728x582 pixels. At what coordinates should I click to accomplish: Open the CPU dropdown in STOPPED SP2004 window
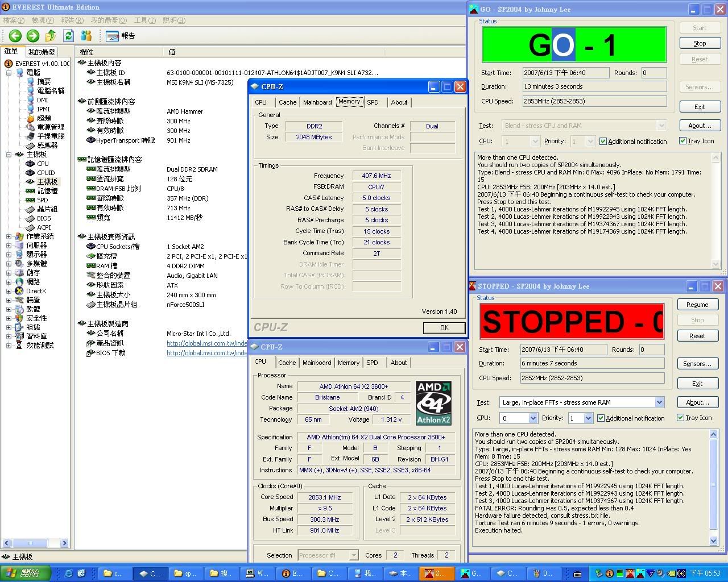point(533,418)
